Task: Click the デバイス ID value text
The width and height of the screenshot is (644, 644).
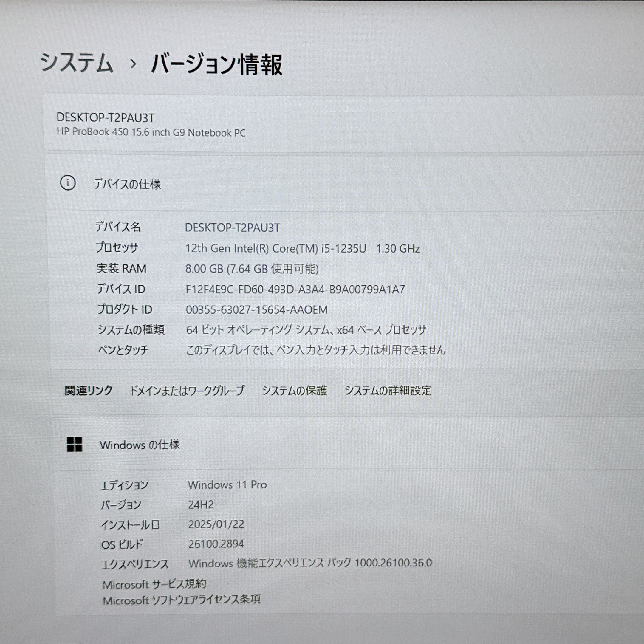Action: (295, 289)
